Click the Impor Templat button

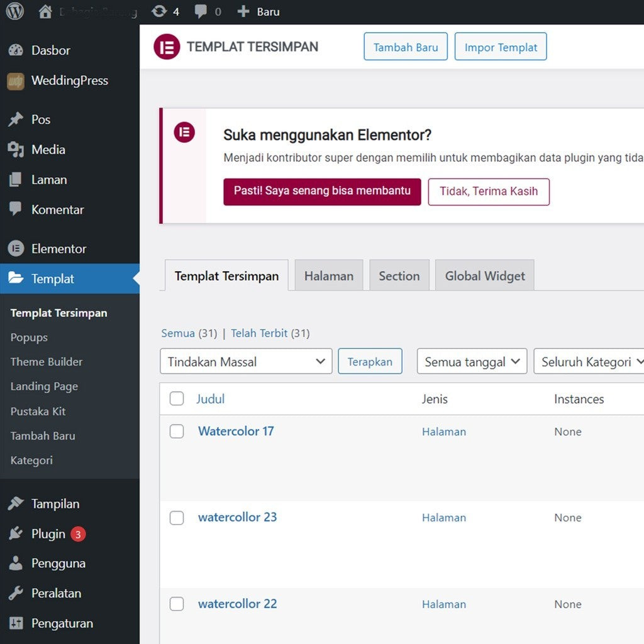pos(500,47)
